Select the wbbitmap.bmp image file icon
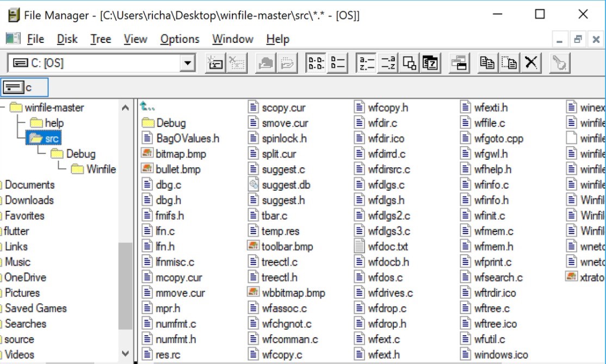606x364 pixels. 253,292
